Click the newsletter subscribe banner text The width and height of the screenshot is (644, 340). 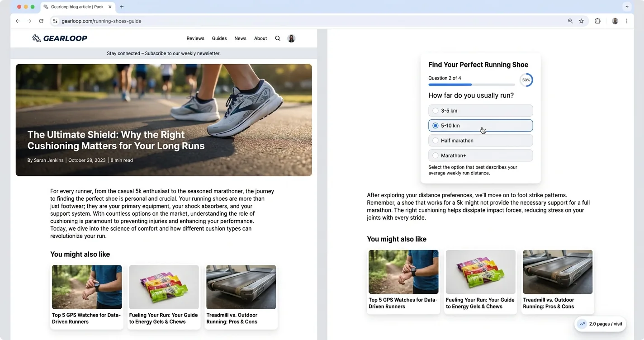click(x=164, y=53)
